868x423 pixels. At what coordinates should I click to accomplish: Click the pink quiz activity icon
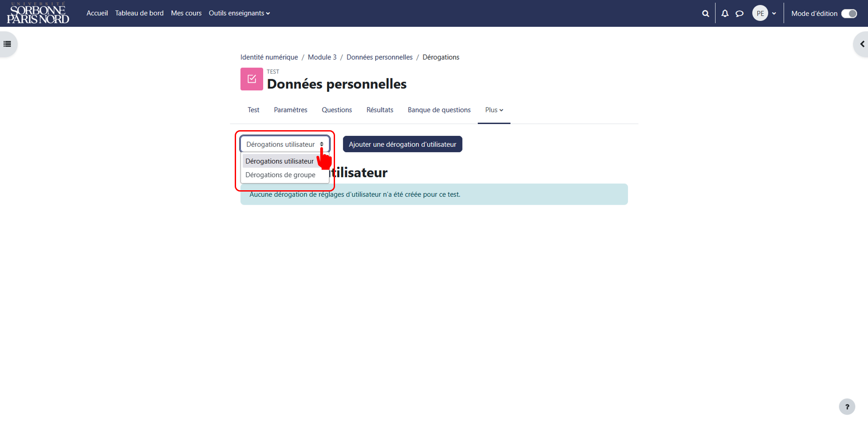coord(251,79)
